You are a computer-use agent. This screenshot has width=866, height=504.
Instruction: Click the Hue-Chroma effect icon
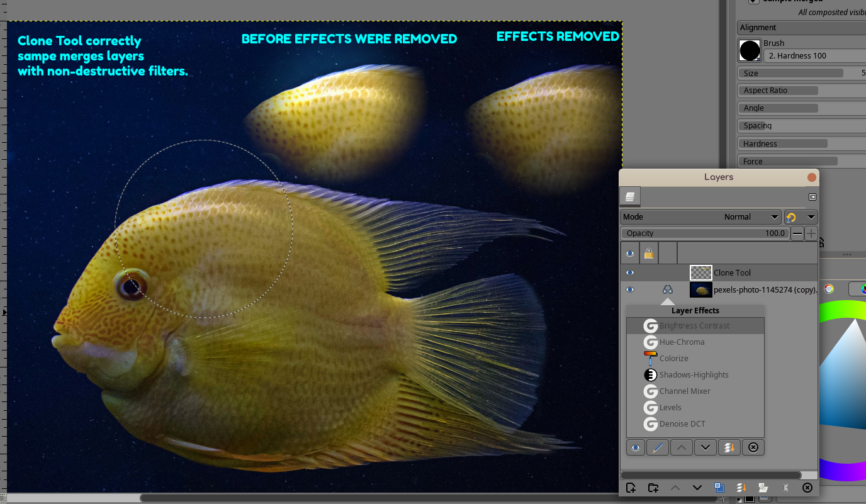pyautogui.click(x=651, y=342)
